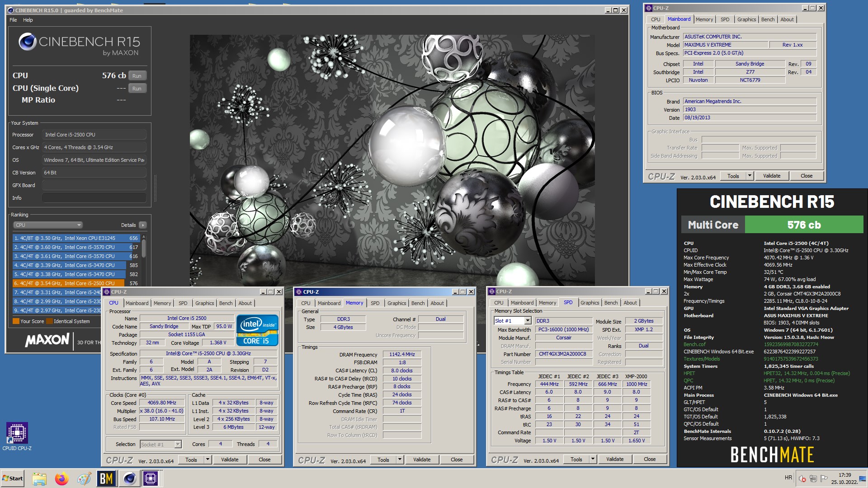This screenshot has height=488, width=868.
Task: Open the File menu in Cinebench
Action: coord(13,20)
